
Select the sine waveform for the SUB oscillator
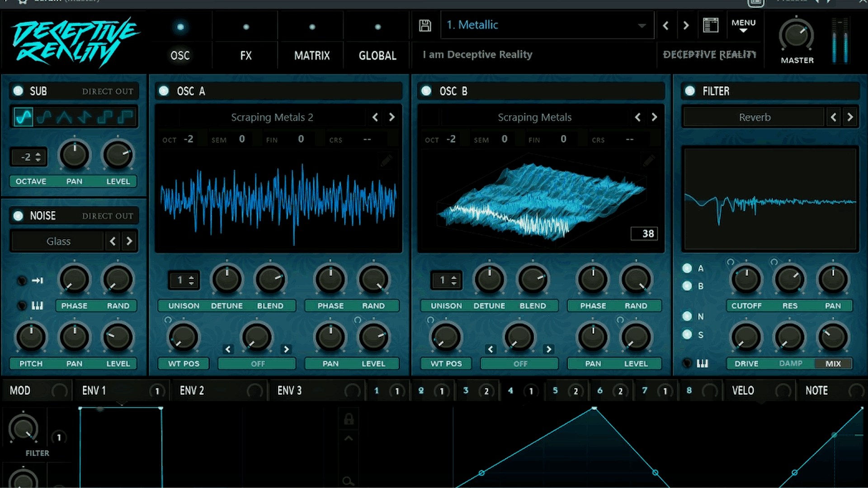click(x=23, y=117)
